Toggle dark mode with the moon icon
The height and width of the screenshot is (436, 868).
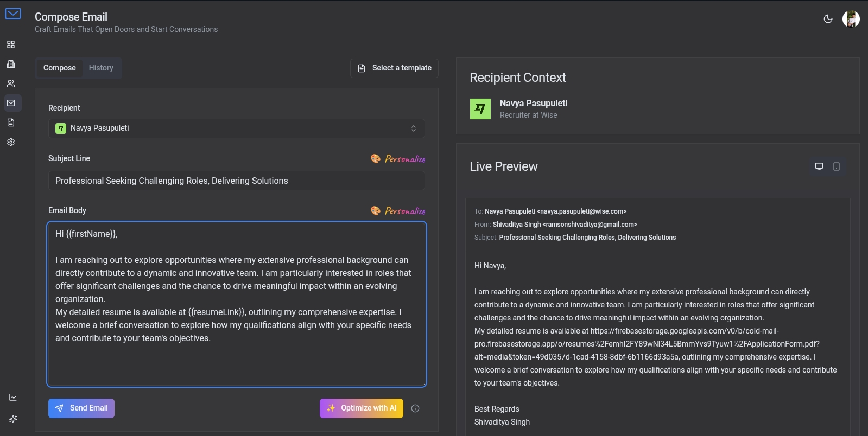[x=828, y=19]
